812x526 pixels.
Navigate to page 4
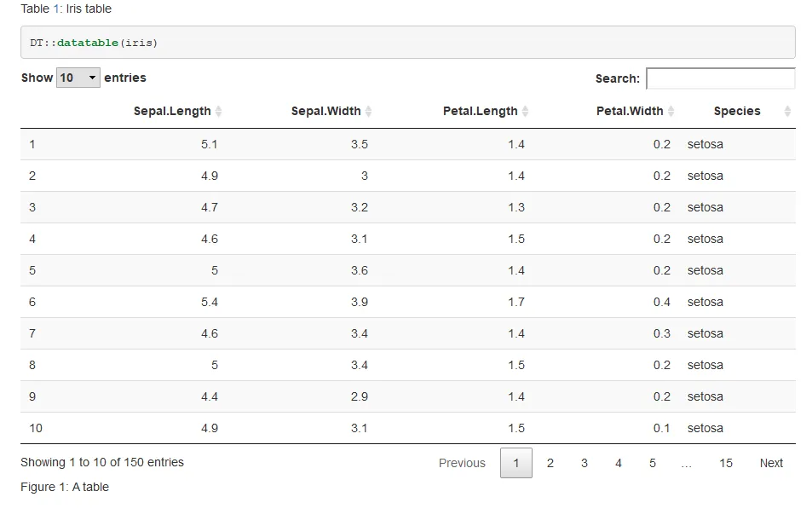(x=619, y=463)
